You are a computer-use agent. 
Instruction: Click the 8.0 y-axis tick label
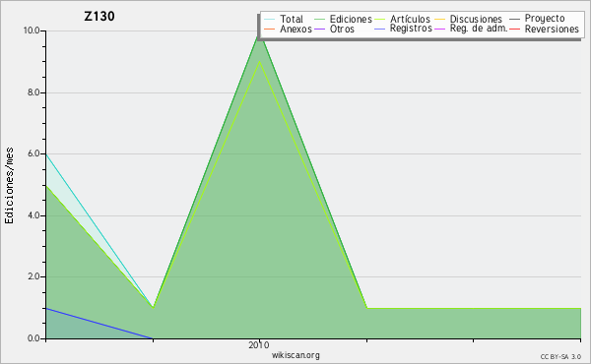33,92
